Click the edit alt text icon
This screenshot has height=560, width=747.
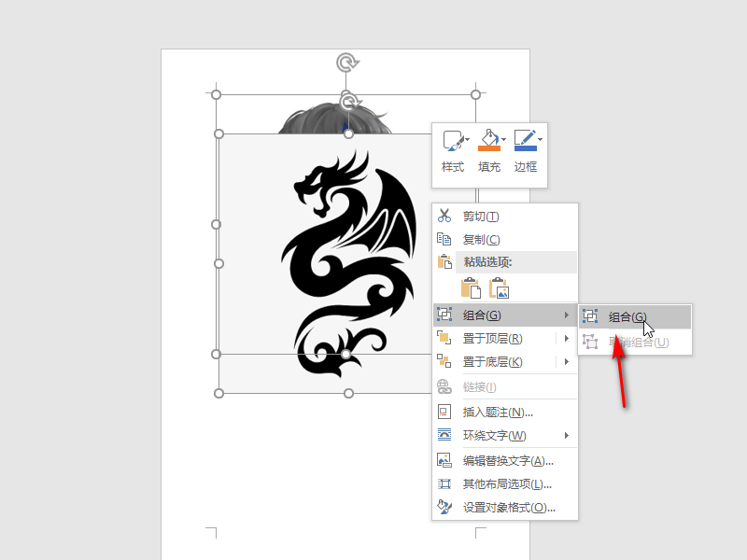(x=444, y=460)
